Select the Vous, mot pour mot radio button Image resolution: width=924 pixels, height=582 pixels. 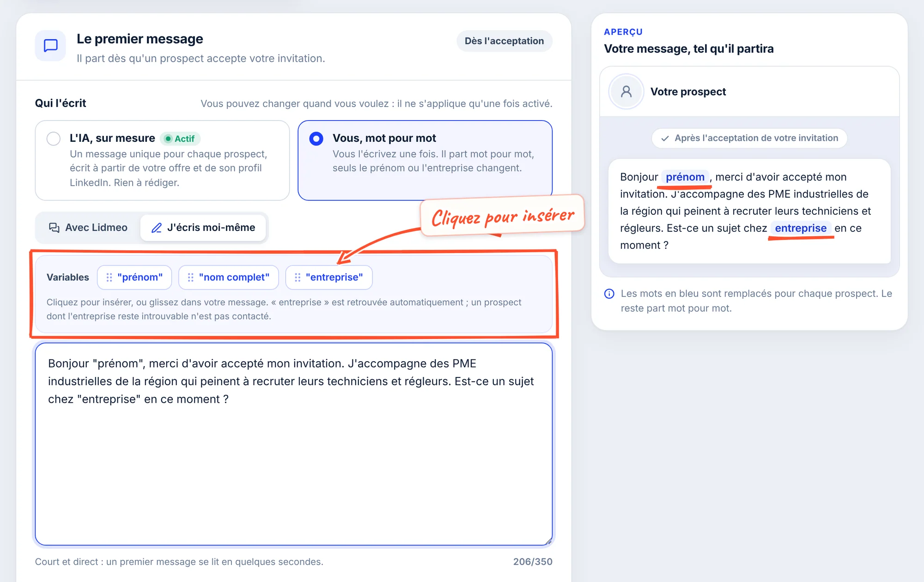click(316, 139)
